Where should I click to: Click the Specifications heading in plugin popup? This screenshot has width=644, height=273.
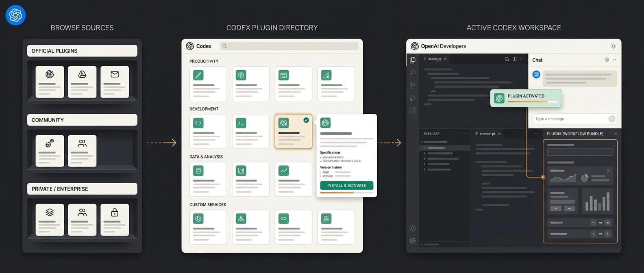[330, 152]
